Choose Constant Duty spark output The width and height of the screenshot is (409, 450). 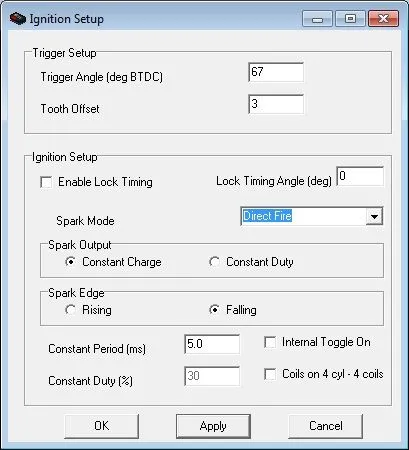pos(214,262)
